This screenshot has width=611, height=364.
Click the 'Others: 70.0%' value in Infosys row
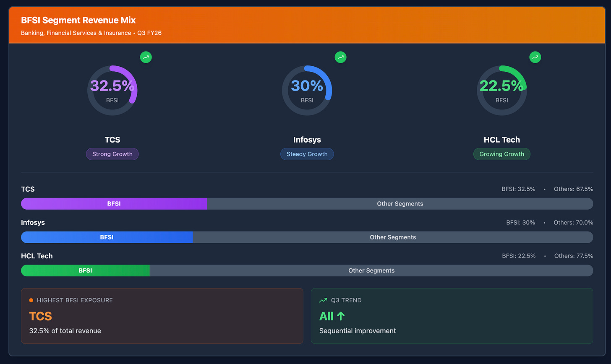573,223
